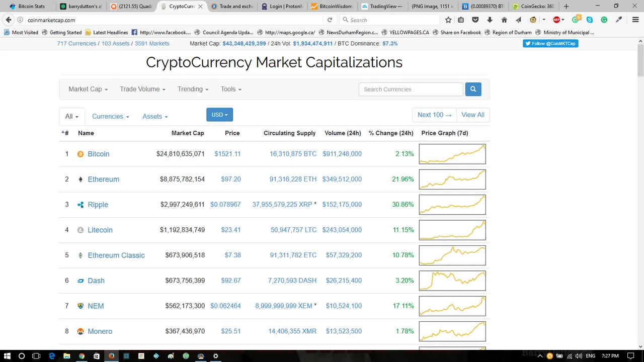Click the NEM logo icon
Viewport: 644px width, 362px height.
(x=80, y=306)
